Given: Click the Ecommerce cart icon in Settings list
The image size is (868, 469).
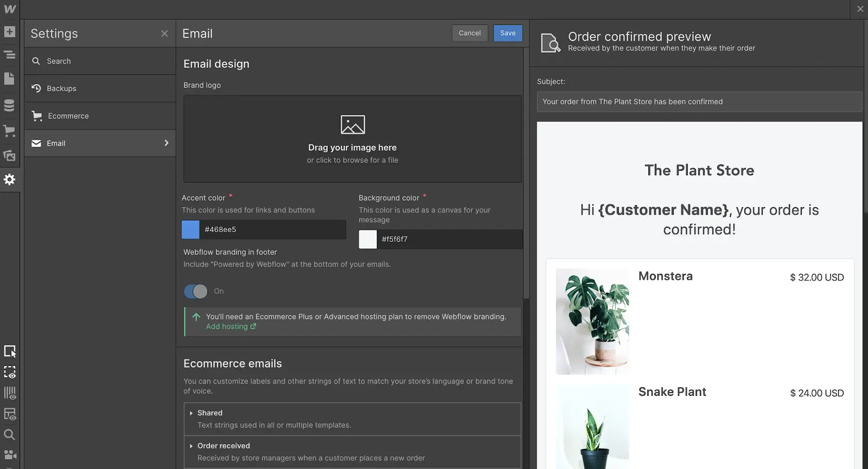Looking at the screenshot, I should click(37, 116).
